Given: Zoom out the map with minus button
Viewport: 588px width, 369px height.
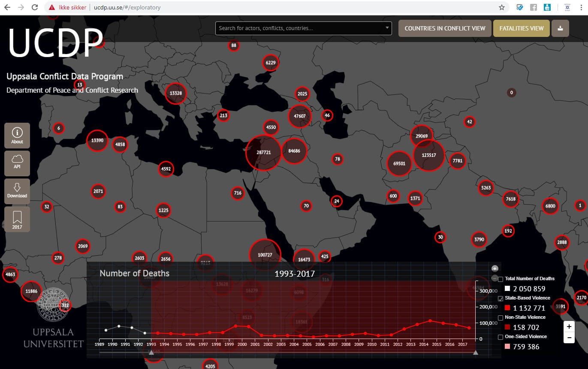Looking at the screenshot, I should click(x=569, y=338).
